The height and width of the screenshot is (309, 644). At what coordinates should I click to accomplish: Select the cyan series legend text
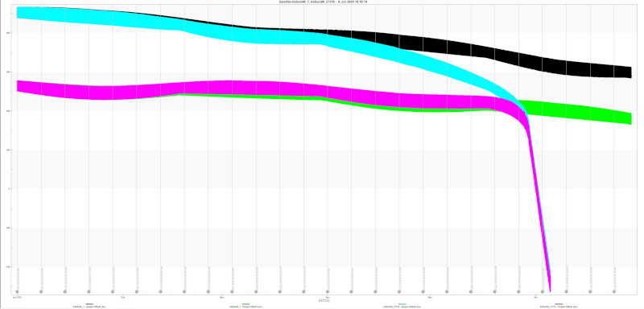tap(402, 307)
